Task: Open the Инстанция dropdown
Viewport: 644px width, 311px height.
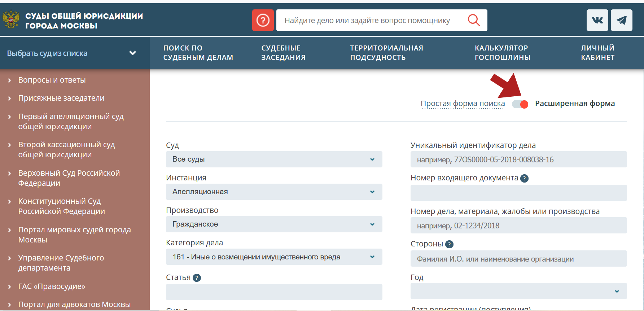Action: coord(274,192)
